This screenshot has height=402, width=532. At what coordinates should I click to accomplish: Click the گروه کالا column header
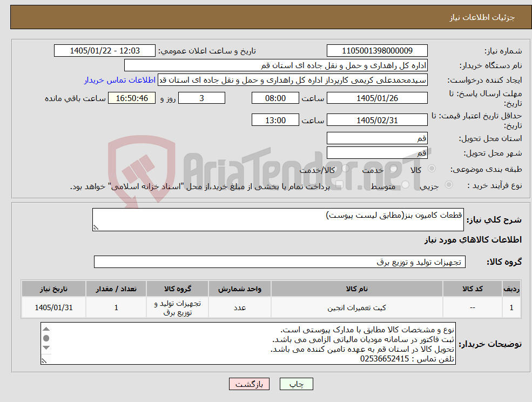178,289
